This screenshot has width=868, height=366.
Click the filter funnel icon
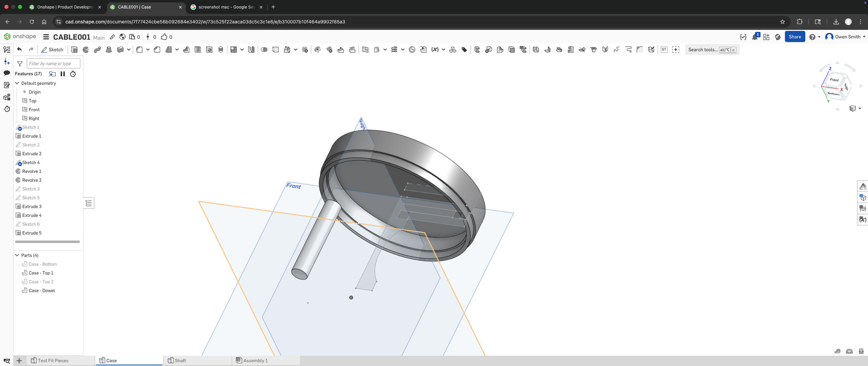(20, 63)
